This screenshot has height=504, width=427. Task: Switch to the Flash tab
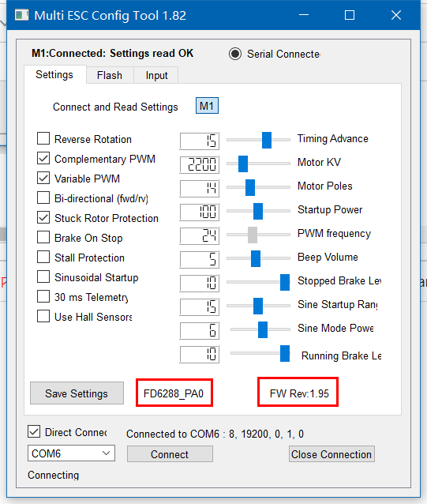click(x=110, y=75)
